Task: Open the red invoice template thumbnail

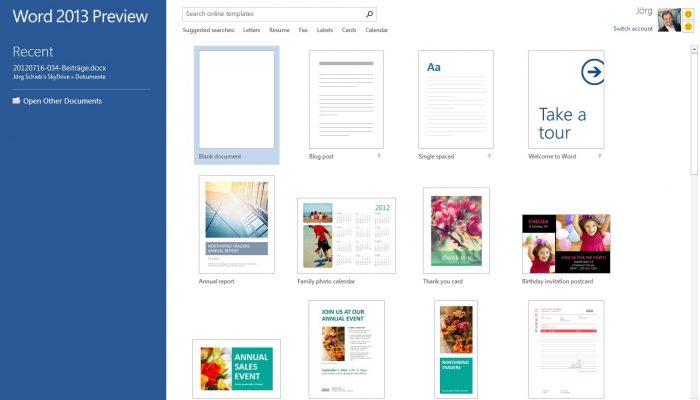Action: 566,349
